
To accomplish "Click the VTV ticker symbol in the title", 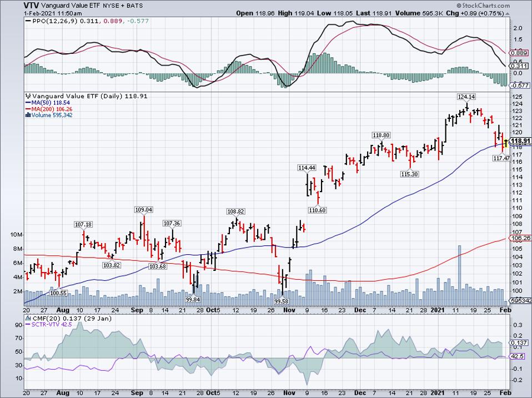I will pos(32,6).
